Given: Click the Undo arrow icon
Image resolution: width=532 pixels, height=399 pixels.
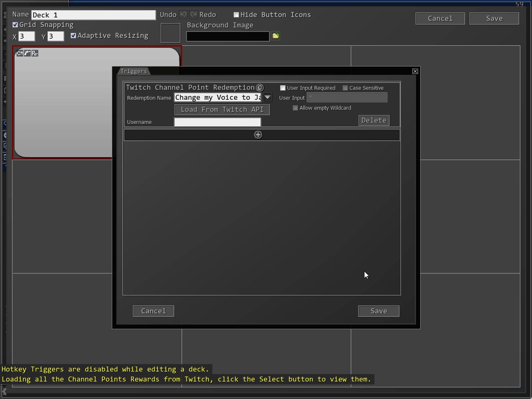Looking at the screenshot, I should tap(183, 15).
